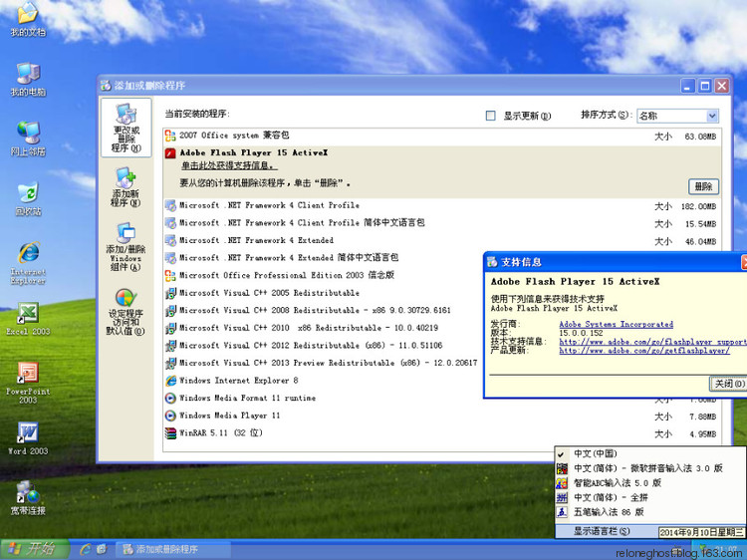Select Visual C++ 2008 Redistributable 9.0.30729.6161

point(323,311)
